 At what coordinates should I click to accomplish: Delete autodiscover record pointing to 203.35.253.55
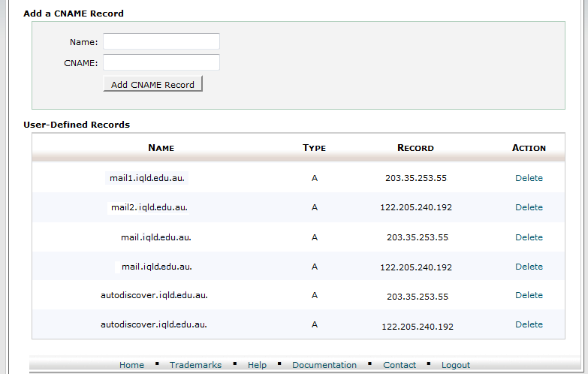coord(529,295)
